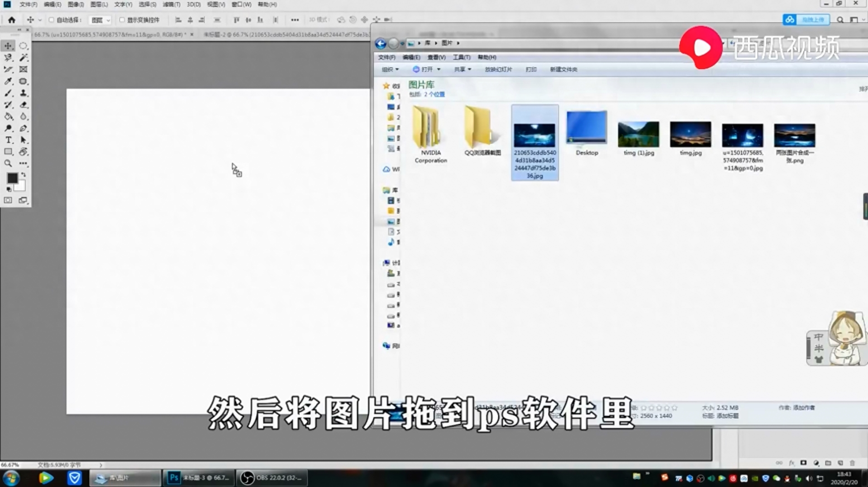Open the 图层 auto-select dropdown
This screenshot has width=868, height=487.
pos(100,20)
